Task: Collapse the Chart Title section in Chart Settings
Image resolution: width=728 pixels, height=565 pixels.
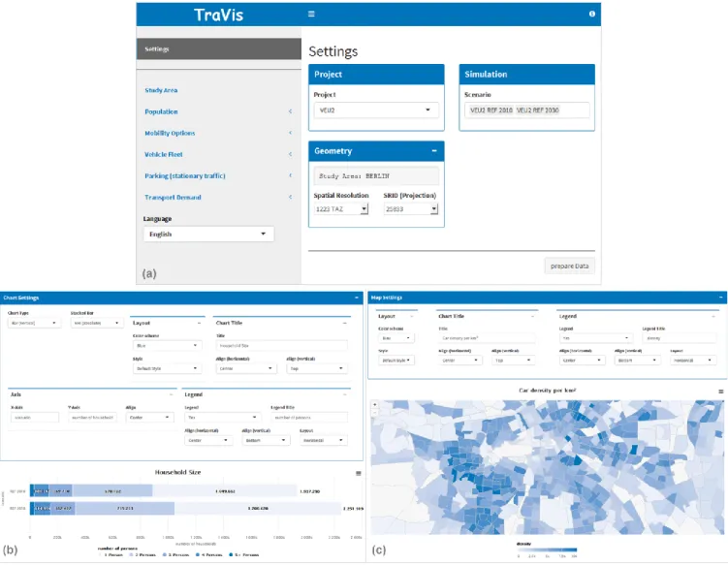Action: click(x=344, y=323)
